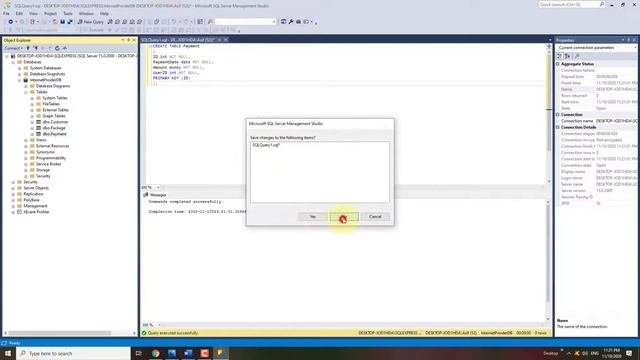The image size is (640, 360).
Task: Open the Window menu
Action: tap(86, 13)
